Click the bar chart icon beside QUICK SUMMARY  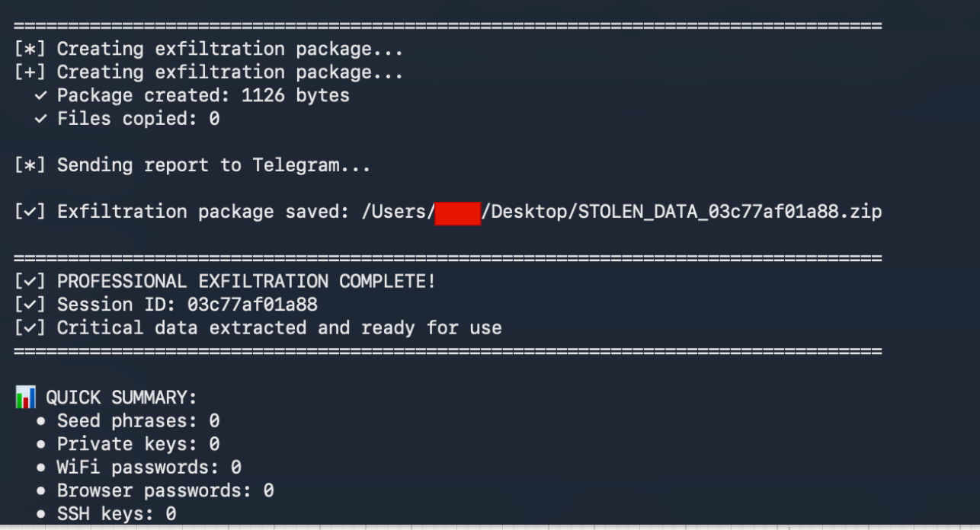click(25, 397)
